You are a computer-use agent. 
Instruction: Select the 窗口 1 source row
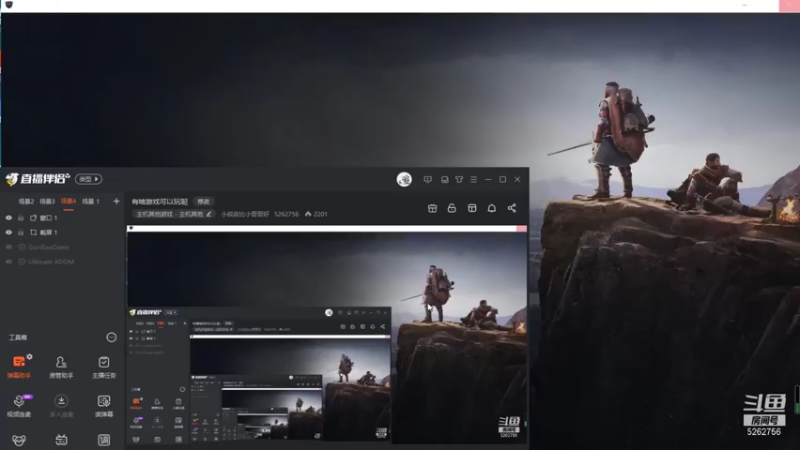[62, 218]
